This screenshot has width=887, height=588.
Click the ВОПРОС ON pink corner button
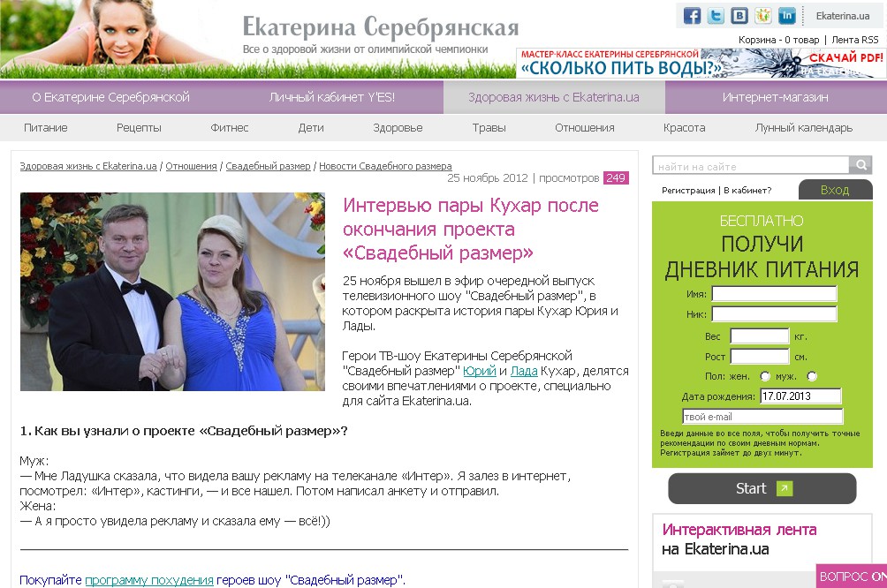(852, 577)
